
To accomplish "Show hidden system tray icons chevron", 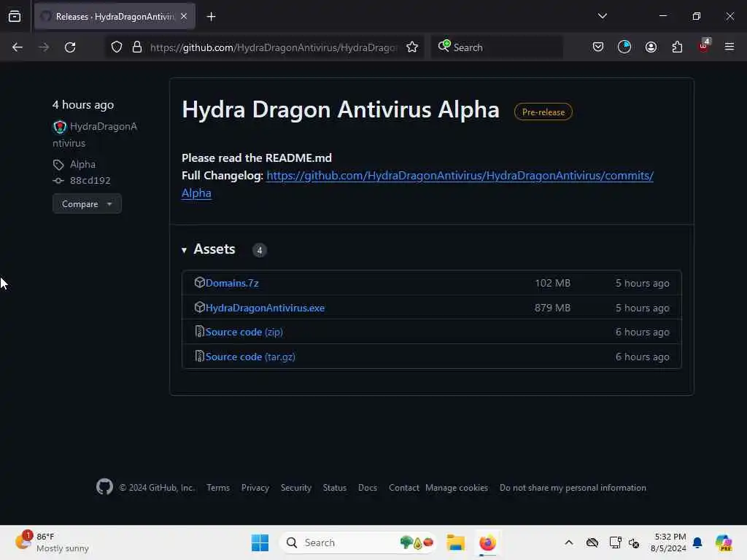I will [569, 542].
